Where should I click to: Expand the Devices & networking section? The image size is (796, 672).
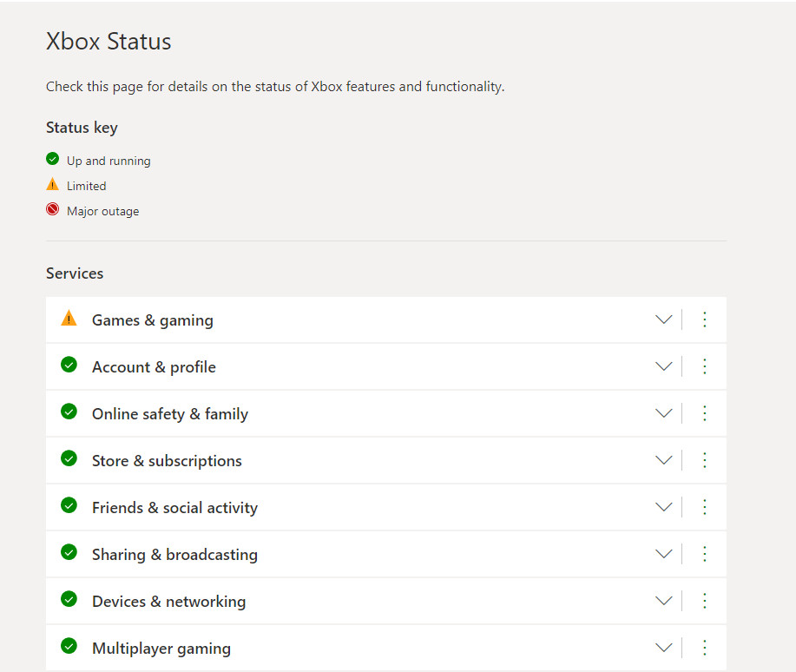(x=664, y=600)
